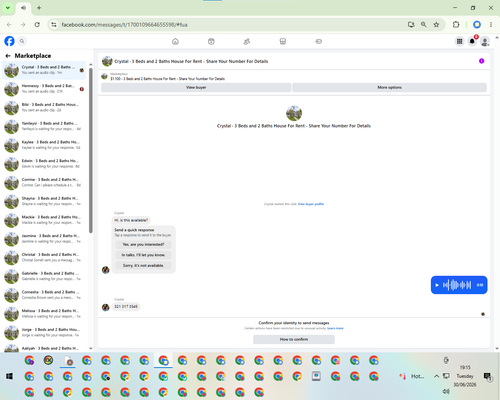This screenshot has height=400, width=500.
Task: Click the large listing photo in chat center
Action: pyautogui.click(x=294, y=113)
